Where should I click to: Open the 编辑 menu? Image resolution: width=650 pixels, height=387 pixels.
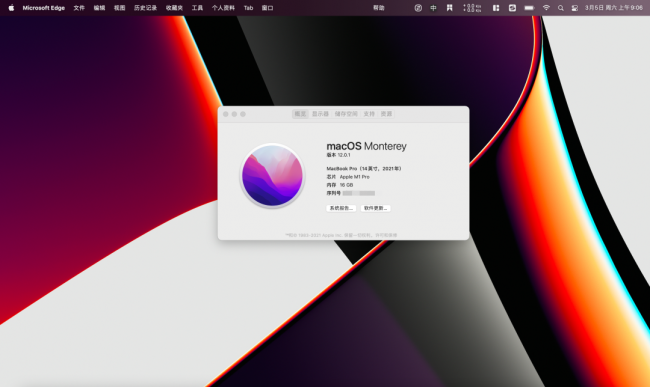[x=99, y=8]
